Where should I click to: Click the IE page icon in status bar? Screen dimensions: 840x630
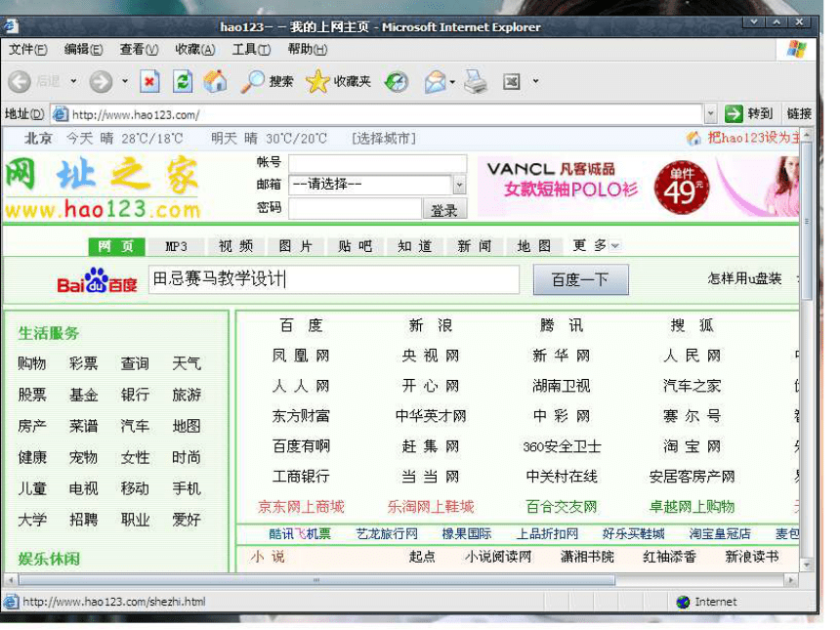[x=11, y=602]
